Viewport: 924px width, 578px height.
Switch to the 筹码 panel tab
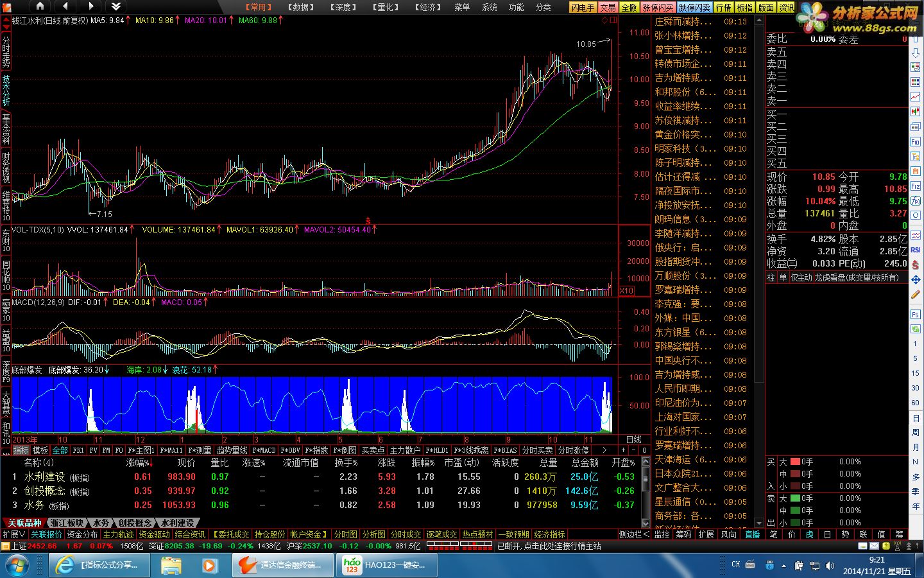[x=684, y=534]
